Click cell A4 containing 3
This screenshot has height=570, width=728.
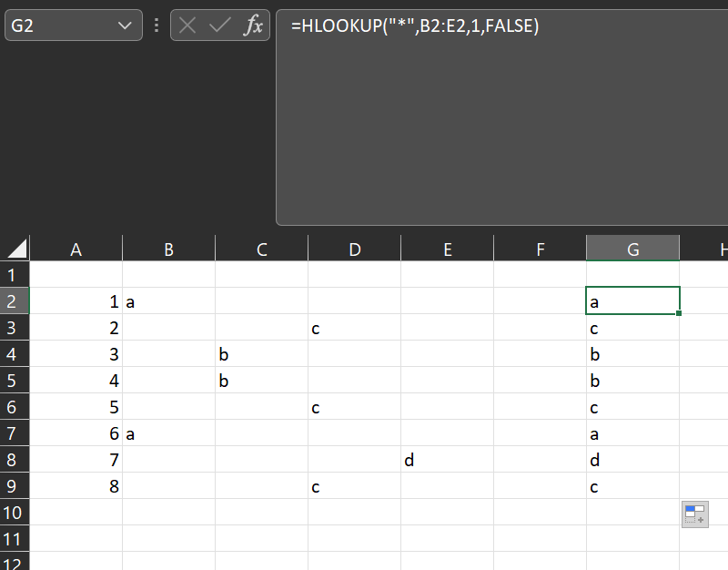tap(76, 354)
